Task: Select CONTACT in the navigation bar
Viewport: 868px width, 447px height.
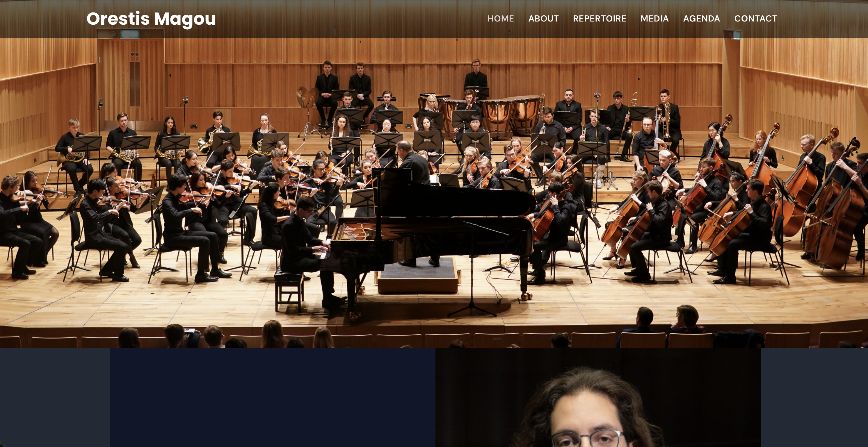Action: (755, 19)
